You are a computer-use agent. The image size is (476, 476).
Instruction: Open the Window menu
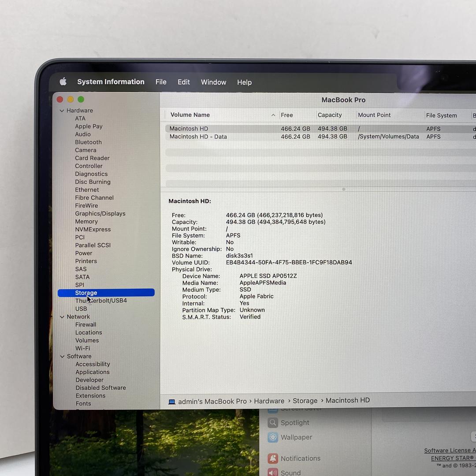213,82
